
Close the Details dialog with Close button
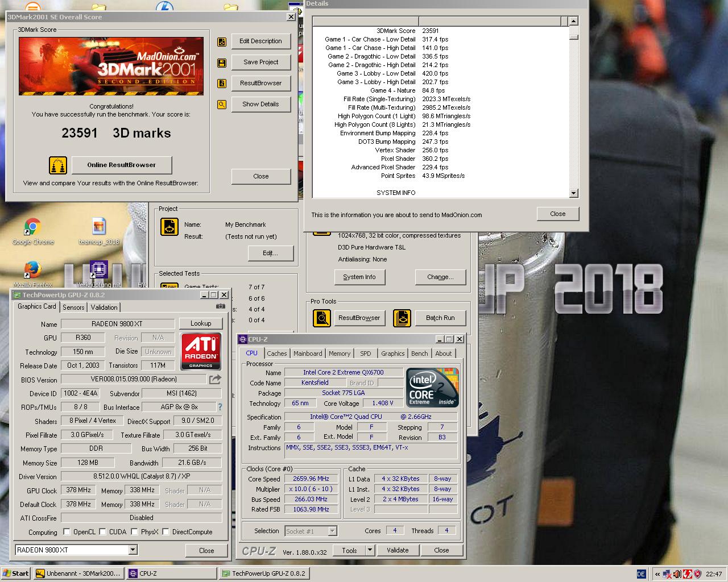(x=557, y=214)
